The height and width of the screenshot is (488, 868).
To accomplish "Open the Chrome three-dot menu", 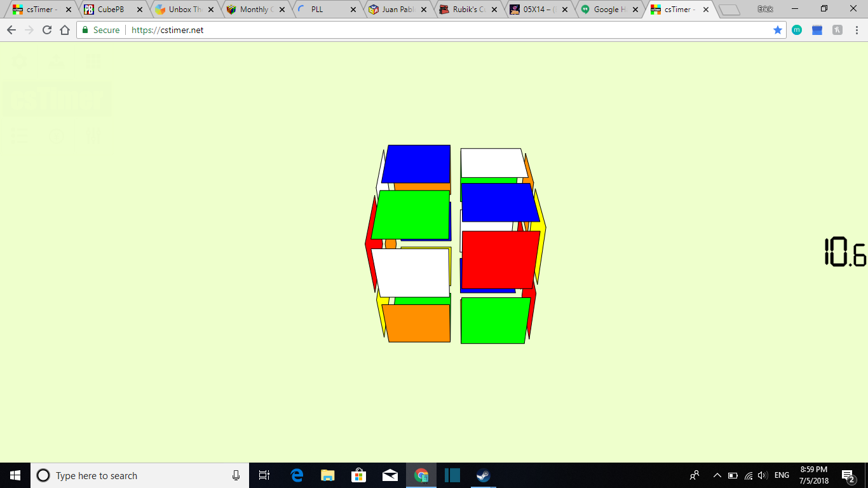I will tap(857, 30).
